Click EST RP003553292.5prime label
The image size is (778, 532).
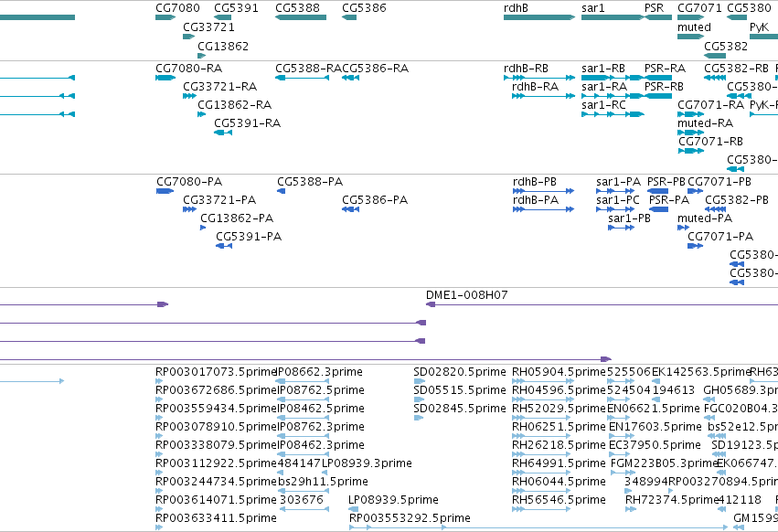(x=410, y=518)
